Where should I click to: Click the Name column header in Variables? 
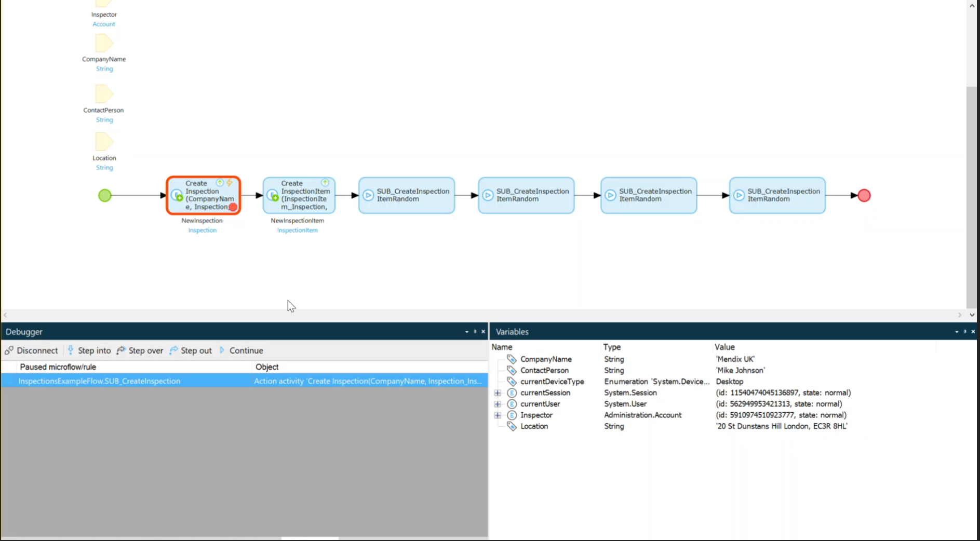coord(502,347)
